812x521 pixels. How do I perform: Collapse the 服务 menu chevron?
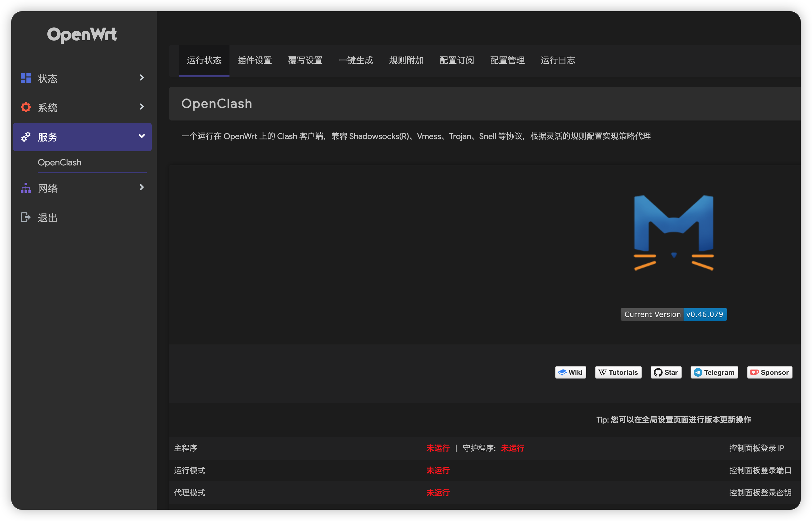[x=142, y=136]
